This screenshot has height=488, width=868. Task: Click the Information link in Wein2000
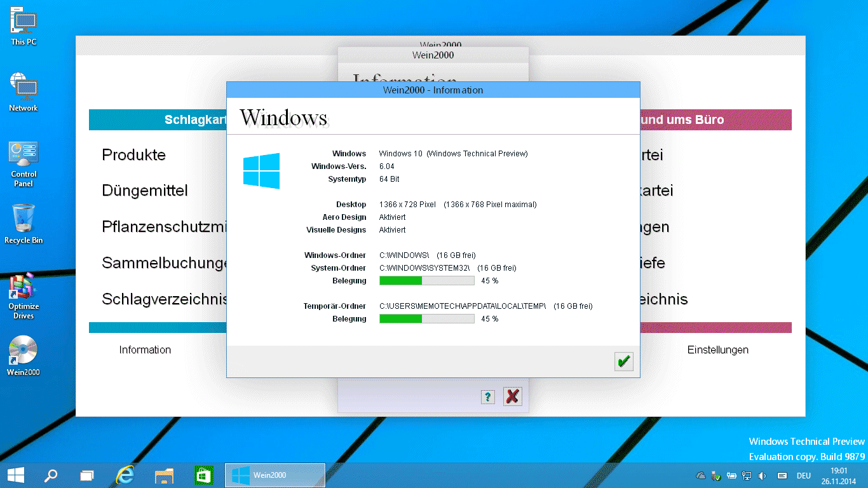click(x=145, y=349)
